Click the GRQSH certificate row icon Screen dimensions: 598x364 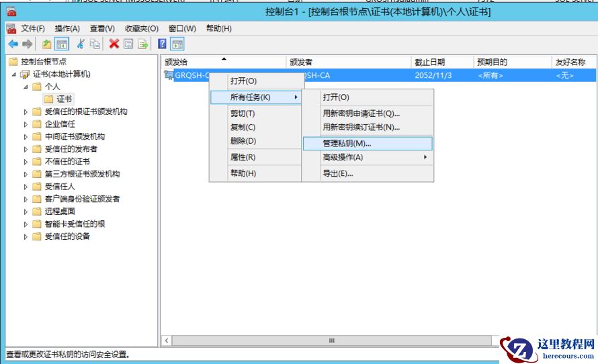(168, 75)
